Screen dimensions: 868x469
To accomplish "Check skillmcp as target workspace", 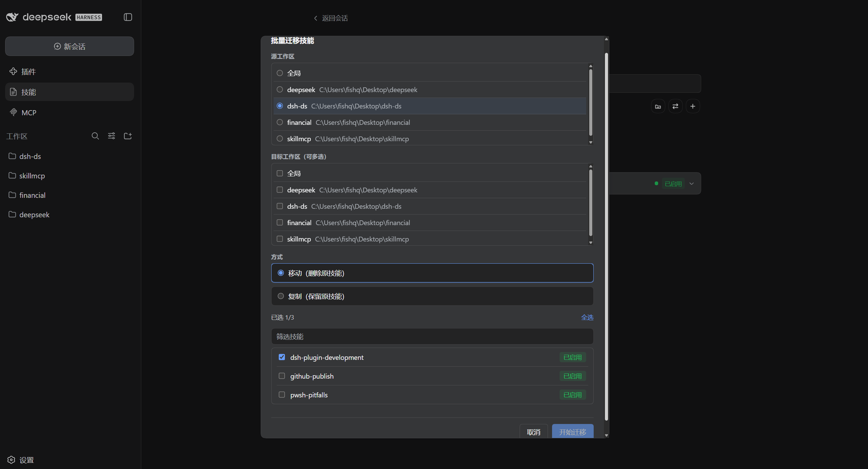I will point(430,238).
